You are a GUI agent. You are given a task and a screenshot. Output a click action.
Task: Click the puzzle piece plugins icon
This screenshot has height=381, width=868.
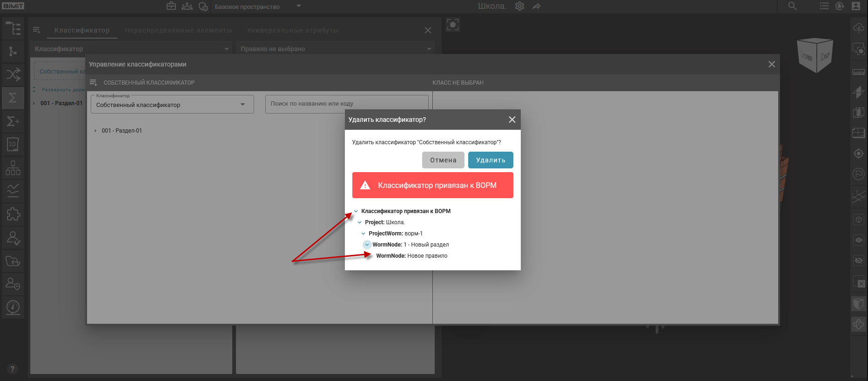[x=13, y=214]
